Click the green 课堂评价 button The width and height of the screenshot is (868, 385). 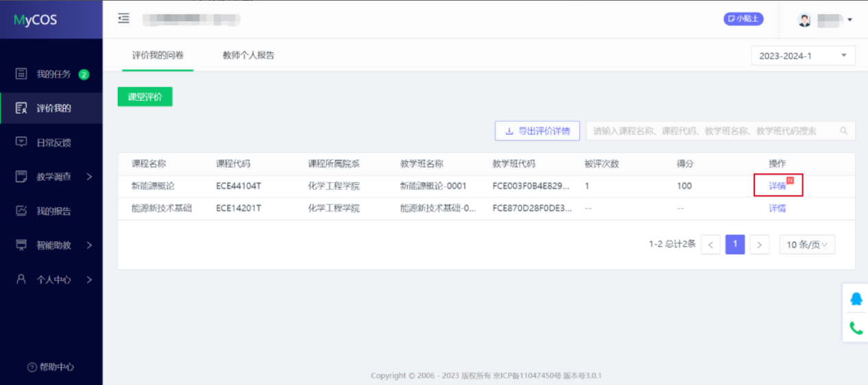[145, 97]
